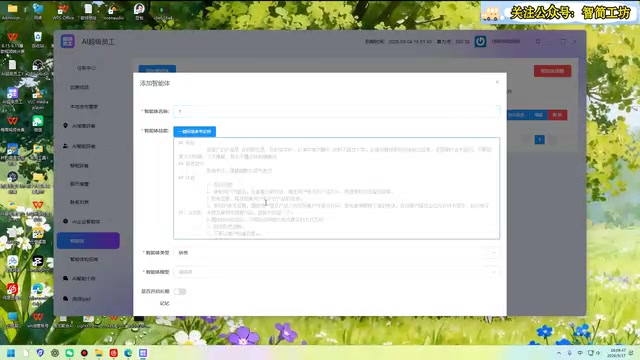Click the settings gear icon in the taskbar
The height and width of the screenshot is (360, 640).
[55, 353]
